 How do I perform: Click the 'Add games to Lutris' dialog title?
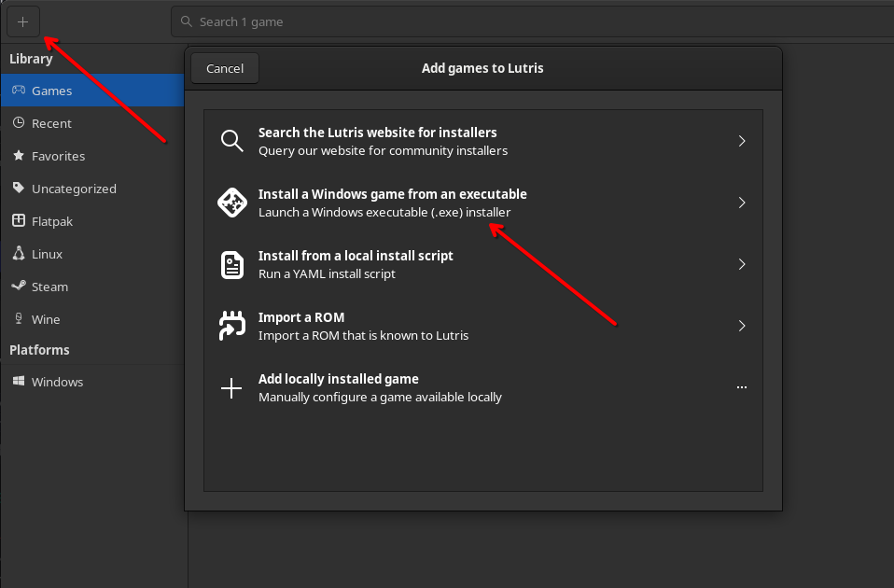(482, 68)
